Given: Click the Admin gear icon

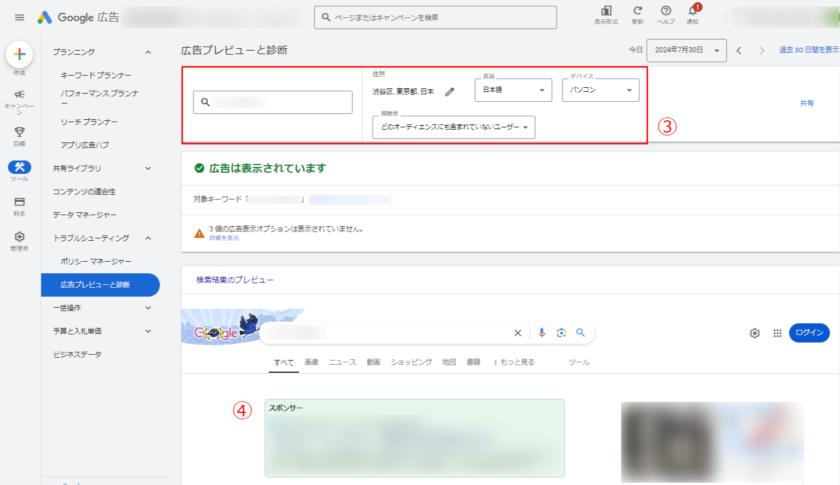Looking at the screenshot, I should point(19,237).
